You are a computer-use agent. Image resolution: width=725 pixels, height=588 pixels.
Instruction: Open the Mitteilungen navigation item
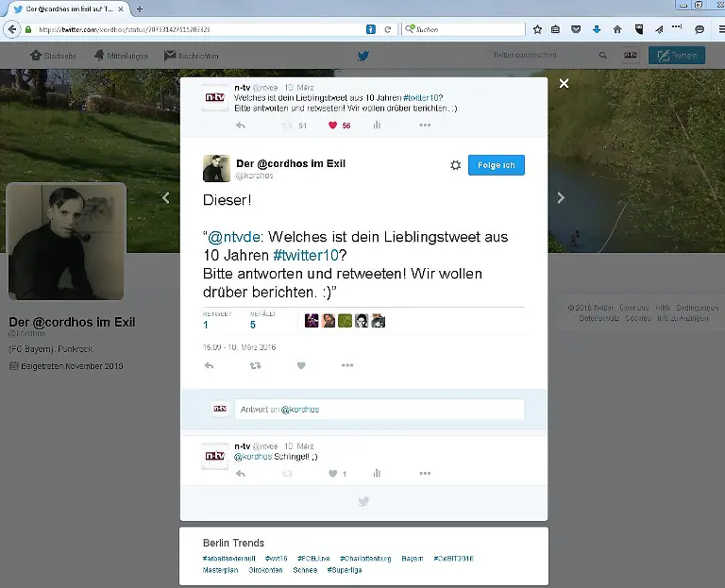pos(121,56)
